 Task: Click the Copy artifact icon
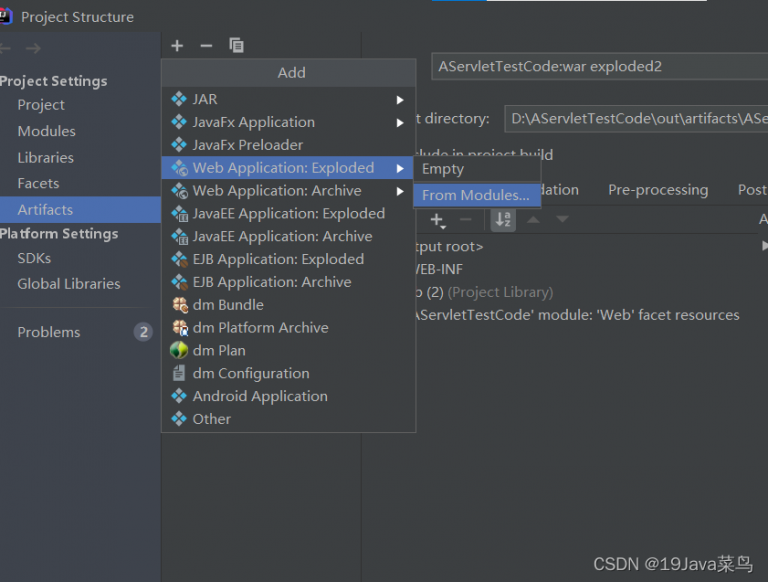coord(236,46)
